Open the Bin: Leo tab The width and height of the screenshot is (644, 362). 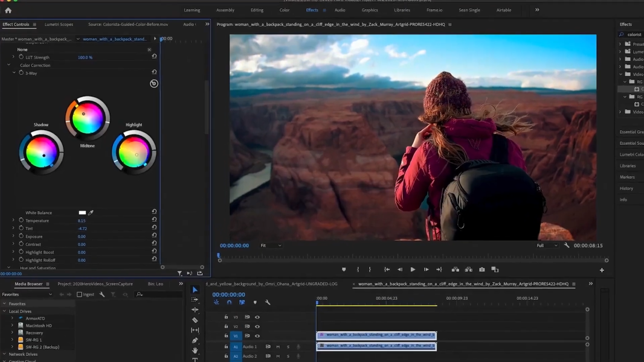click(x=155, y=284)
